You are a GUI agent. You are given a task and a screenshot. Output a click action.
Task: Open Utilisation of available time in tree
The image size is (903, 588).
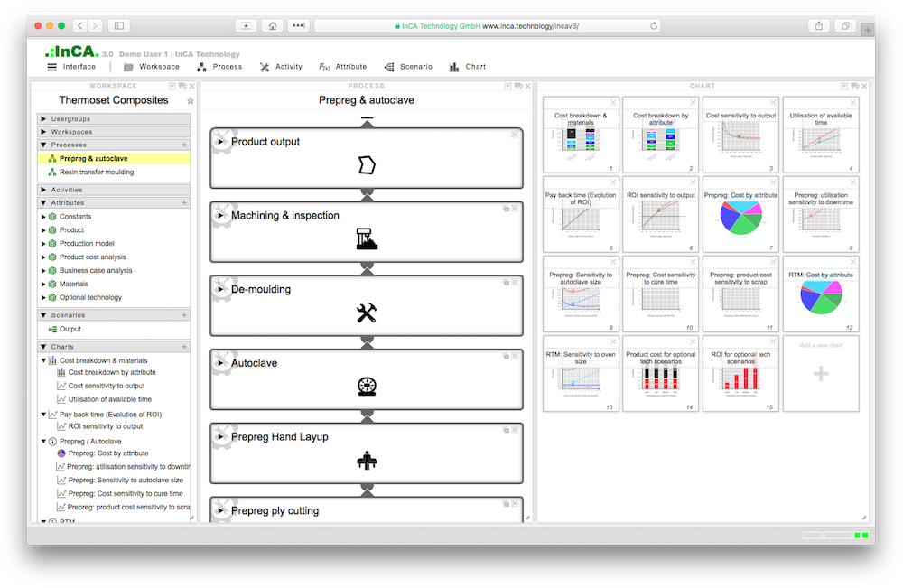pos(109,399)
